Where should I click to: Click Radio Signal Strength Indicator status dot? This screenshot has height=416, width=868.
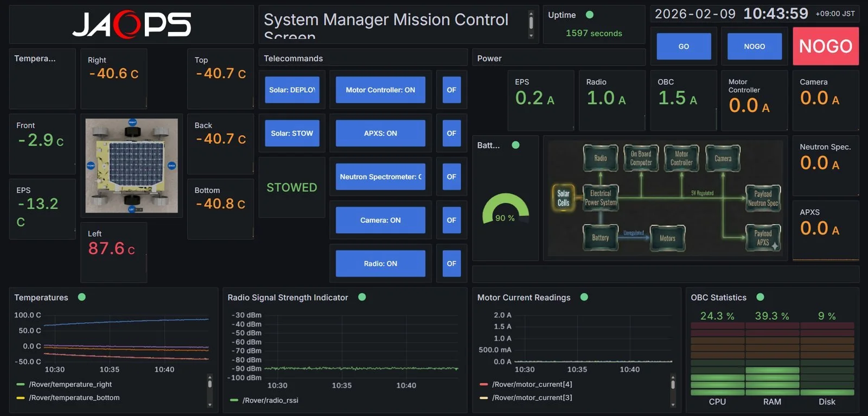[x=362, y=297]
